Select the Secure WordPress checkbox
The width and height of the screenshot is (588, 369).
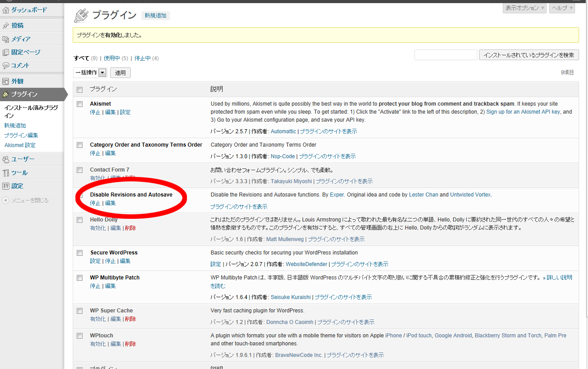click(x=80, y=253)
